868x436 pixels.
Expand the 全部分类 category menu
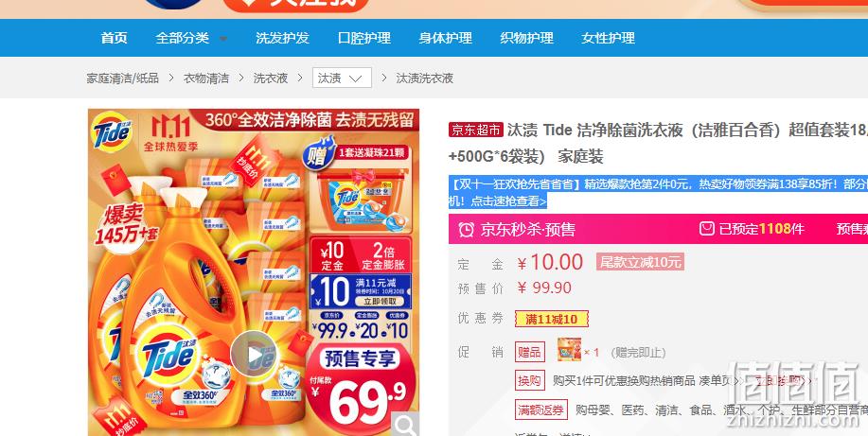(x=191, y=38)
